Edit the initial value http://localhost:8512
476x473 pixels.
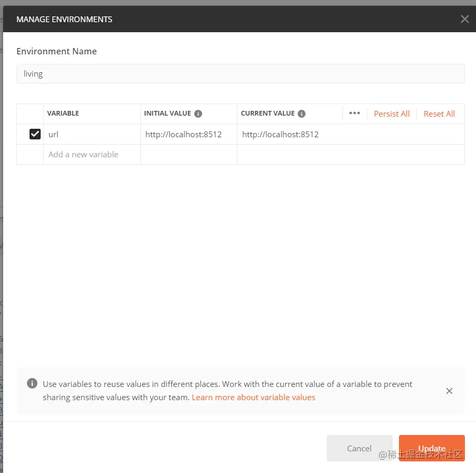pyautogui.click(x=188, y=134)
